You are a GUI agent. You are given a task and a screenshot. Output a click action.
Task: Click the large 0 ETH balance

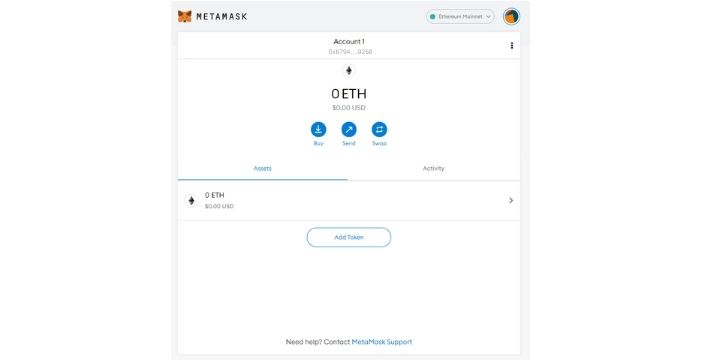(x=349, y=94)
